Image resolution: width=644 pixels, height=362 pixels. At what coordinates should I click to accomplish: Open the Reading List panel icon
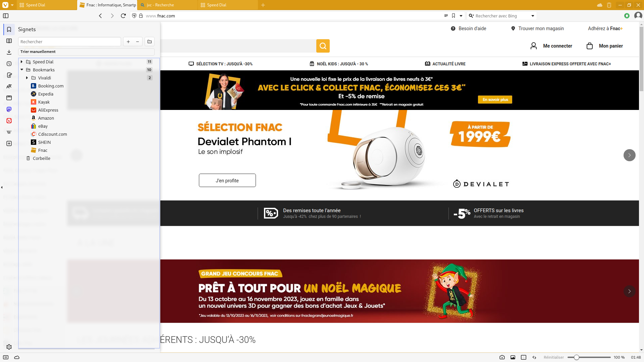[x=9, y=41]
